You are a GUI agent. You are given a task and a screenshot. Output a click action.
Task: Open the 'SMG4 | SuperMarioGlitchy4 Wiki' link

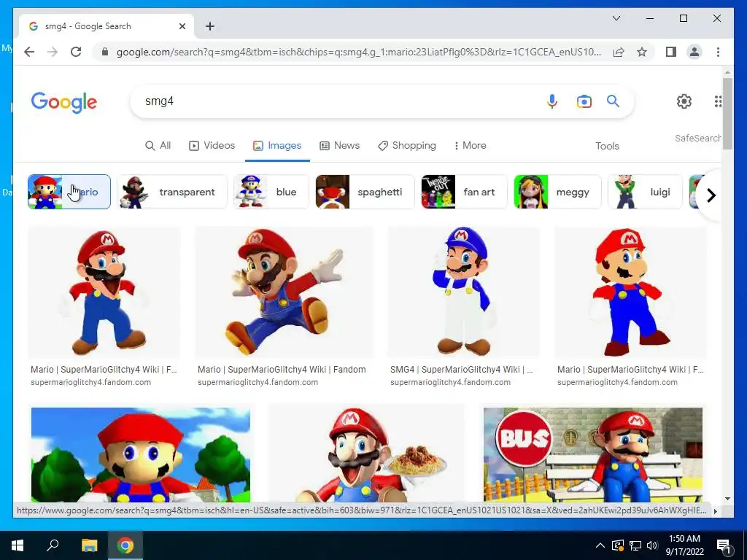(461, 370)
